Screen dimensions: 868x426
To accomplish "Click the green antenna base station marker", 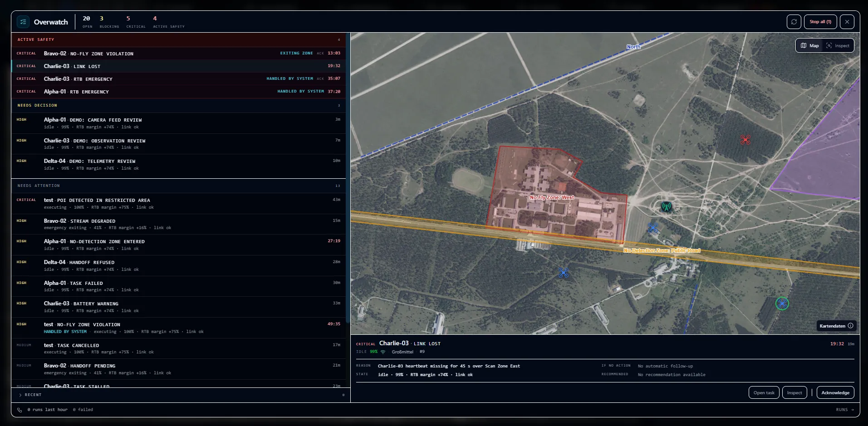I will (666, 207).
